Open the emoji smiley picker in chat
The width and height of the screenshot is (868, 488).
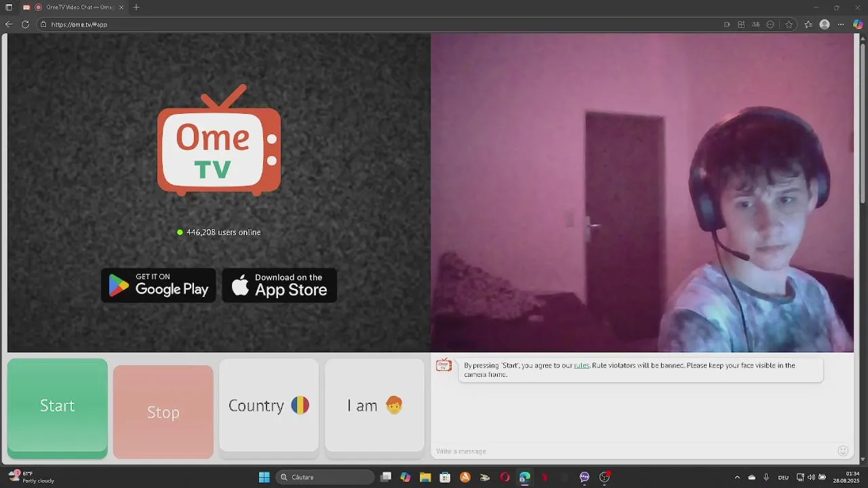843,451
